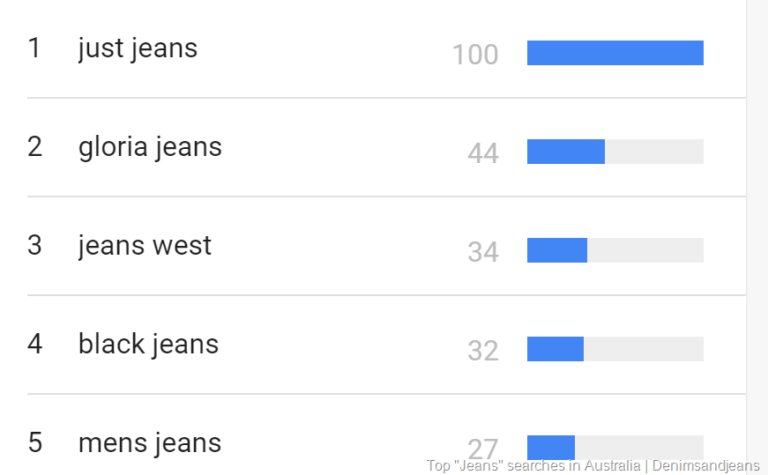Choose the "mens jeans" query
768x475 pixels.
(x=150, y=442)
